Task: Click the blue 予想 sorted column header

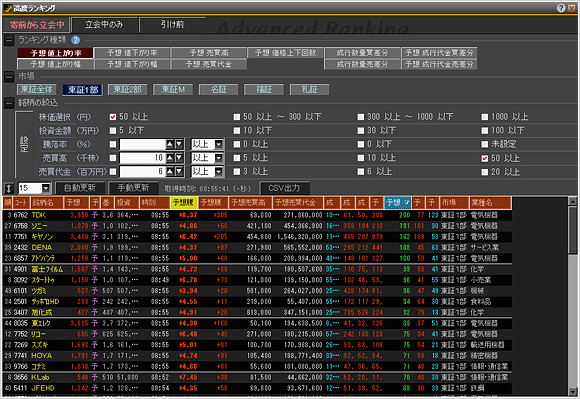Action: 398,203
